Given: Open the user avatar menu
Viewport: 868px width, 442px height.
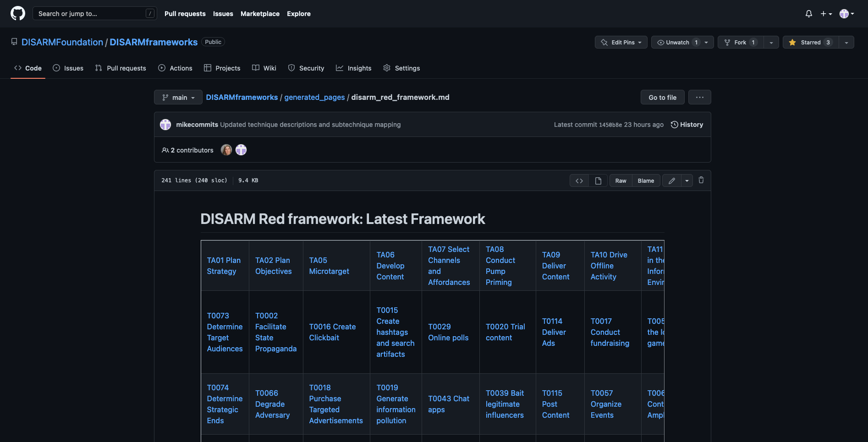Looking at the screenshot, I should click(x=846, y=14).
